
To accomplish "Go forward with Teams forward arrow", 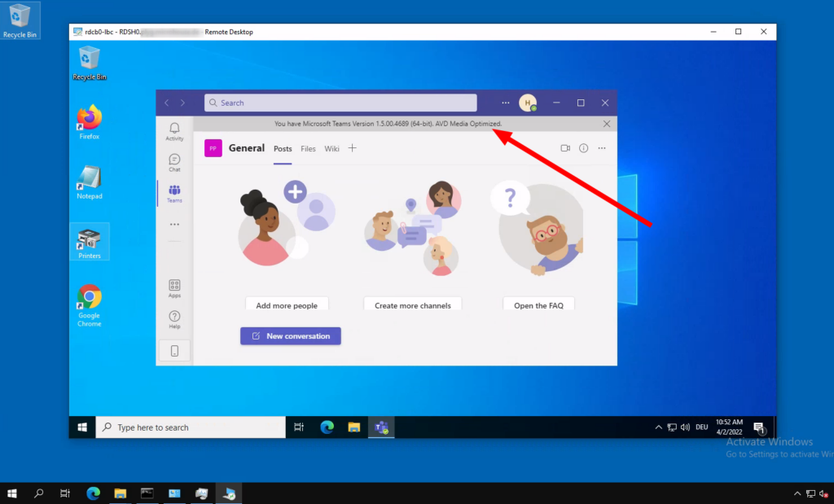I will 183,103.
